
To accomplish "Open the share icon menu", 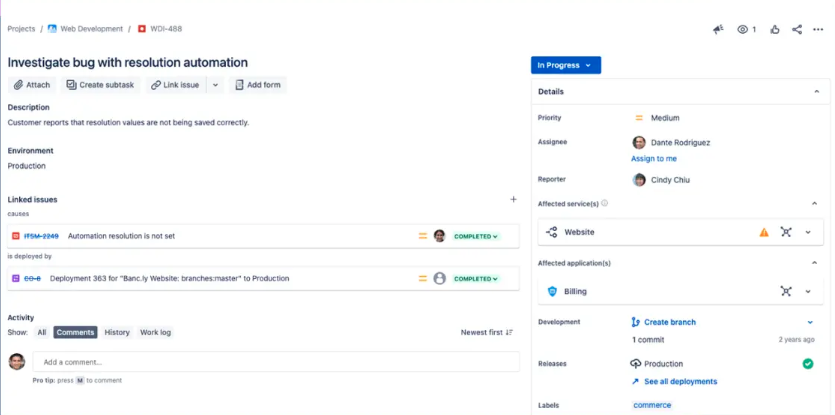I will pos(797,29).
